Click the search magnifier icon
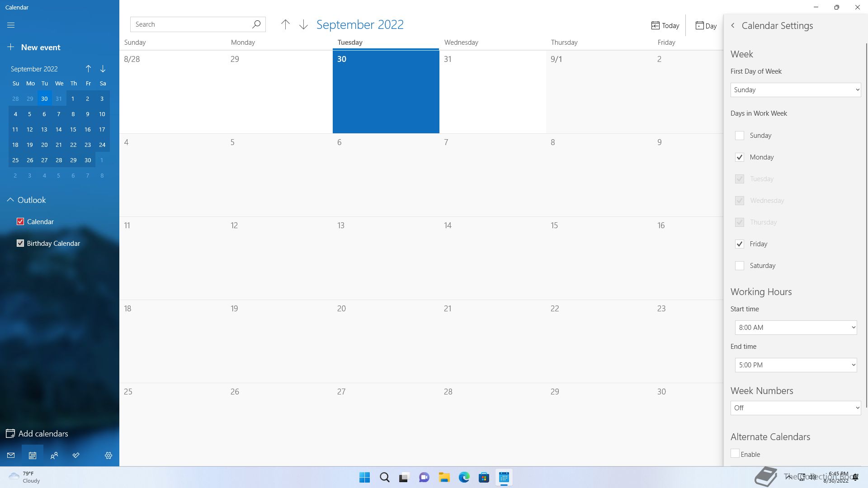The width and height of the screenshot is (868, 488). [256, 24]
